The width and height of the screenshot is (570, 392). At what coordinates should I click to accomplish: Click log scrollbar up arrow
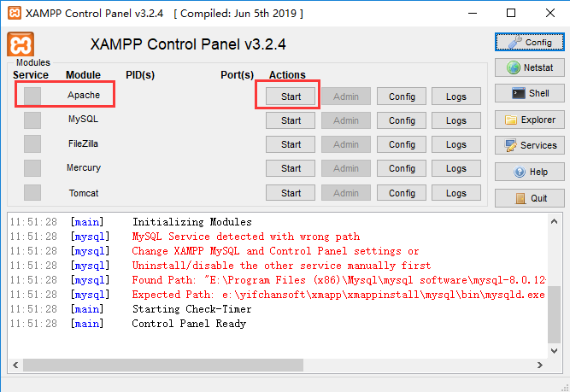(554, 221)
